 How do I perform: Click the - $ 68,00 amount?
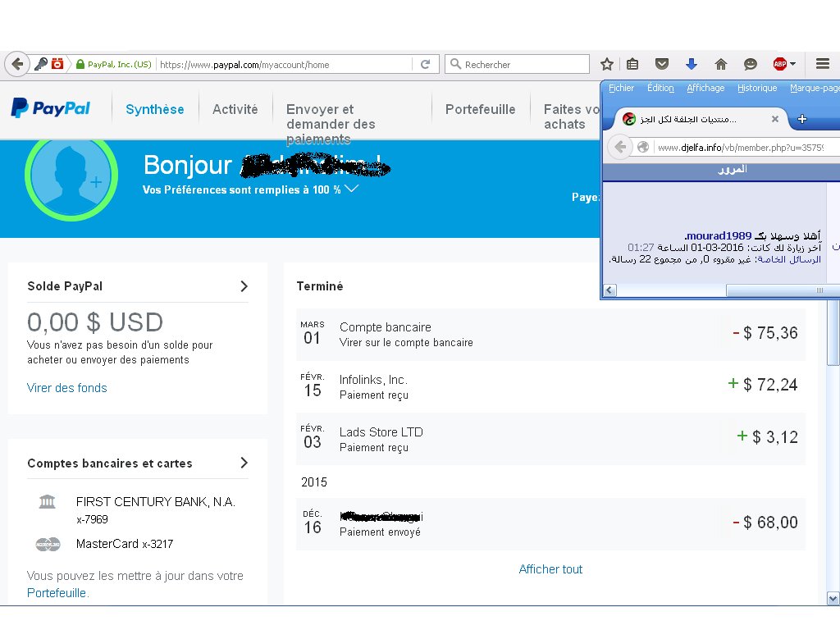pos(765,523)
